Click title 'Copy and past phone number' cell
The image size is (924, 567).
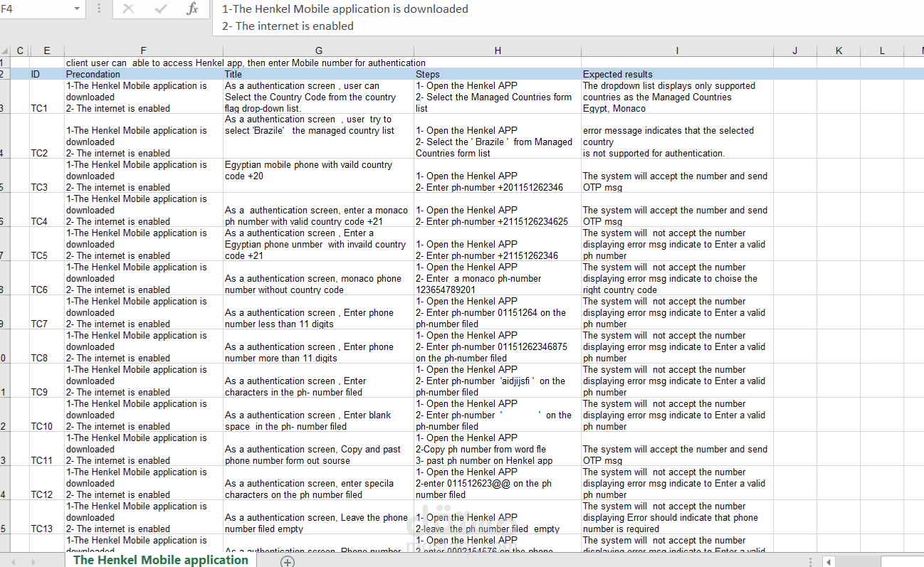coord(318,449)
